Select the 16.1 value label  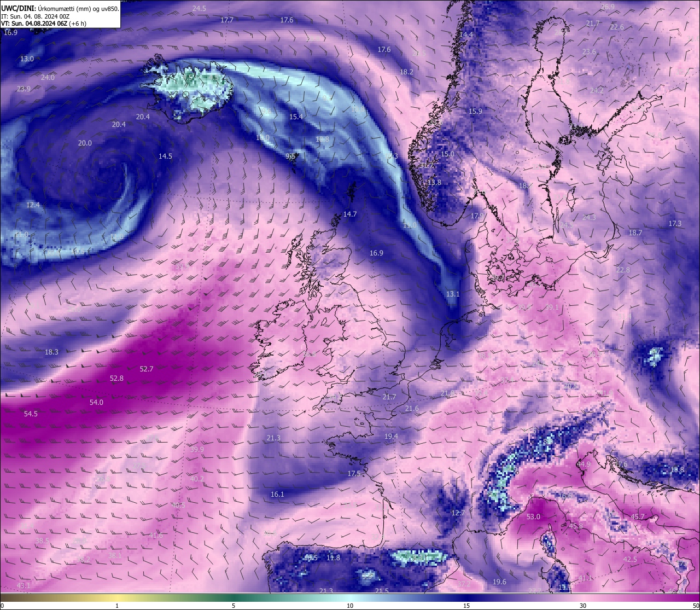[277, 494]
